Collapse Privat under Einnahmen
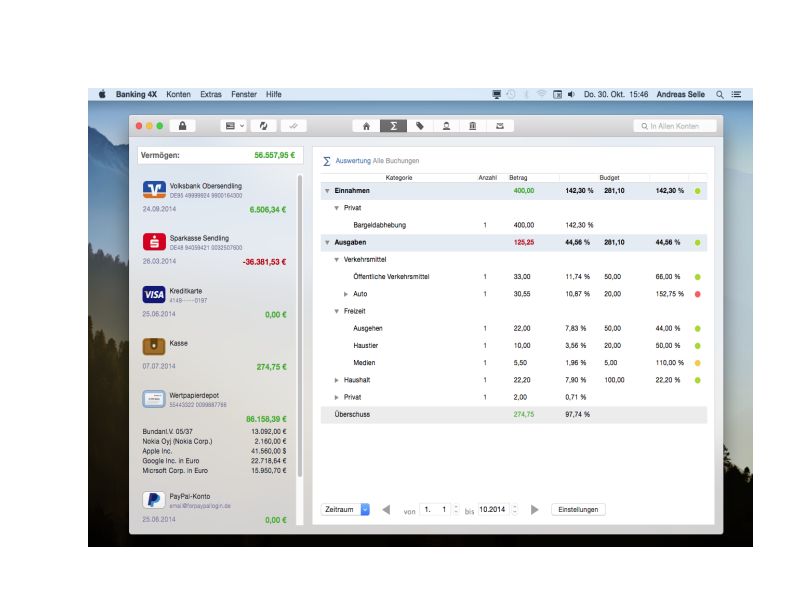The image size is (800, 600). (x=336, y=208)
